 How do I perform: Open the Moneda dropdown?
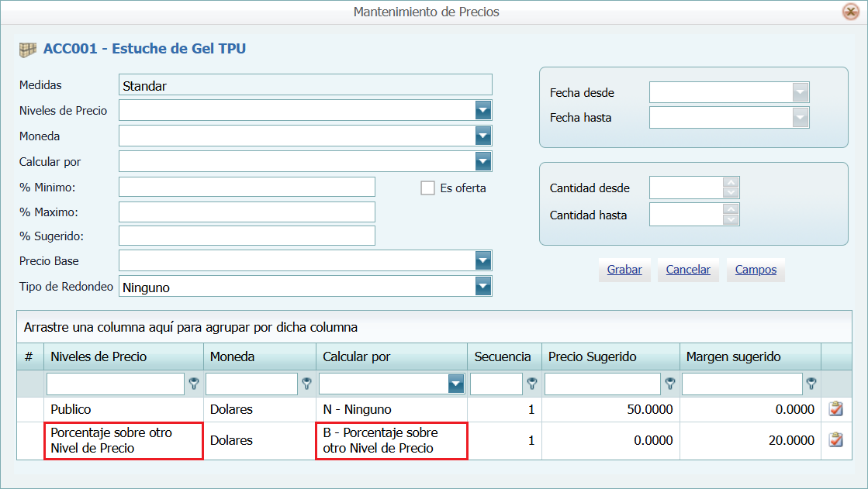coord(482,136)
